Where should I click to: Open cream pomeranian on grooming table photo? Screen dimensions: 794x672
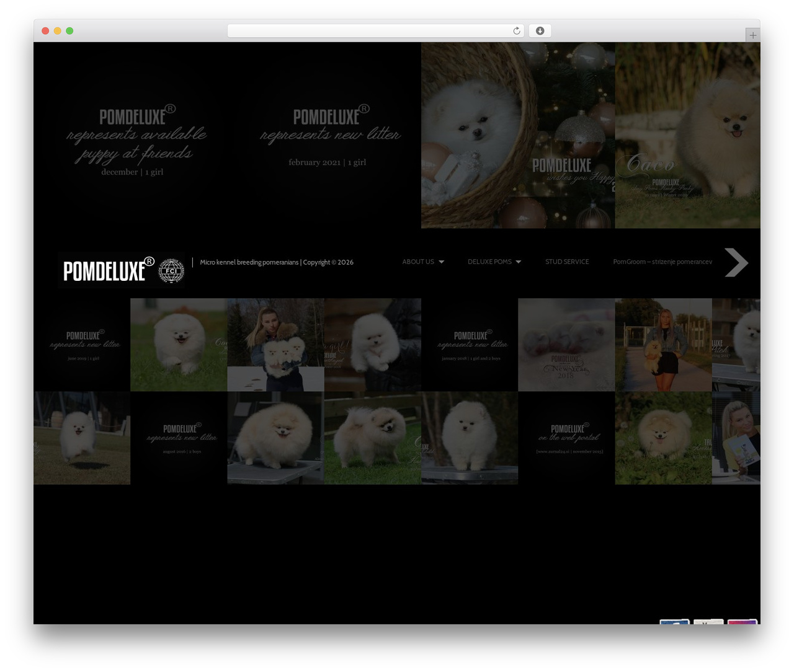pyautogui.click(x=275, y=438)
